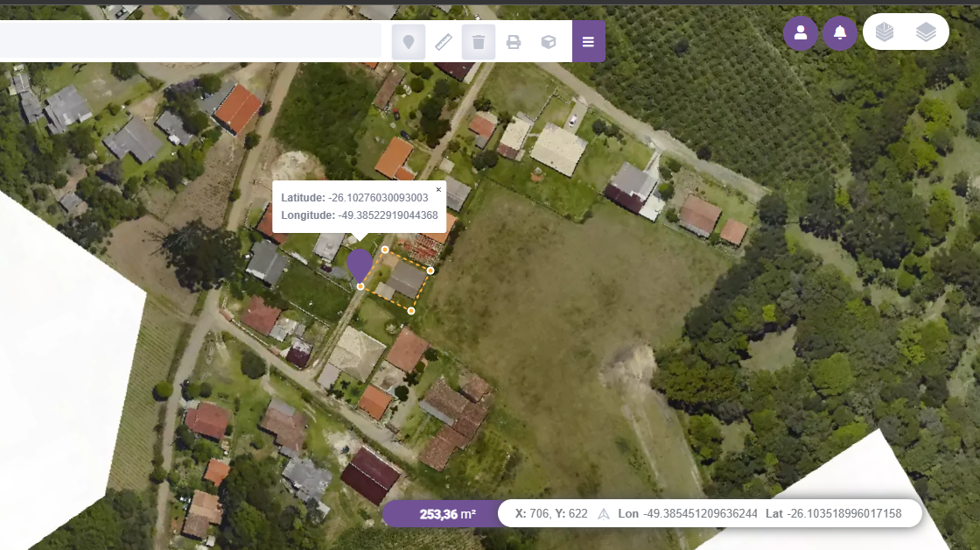Click the purple map marker pin

[360, 265]
